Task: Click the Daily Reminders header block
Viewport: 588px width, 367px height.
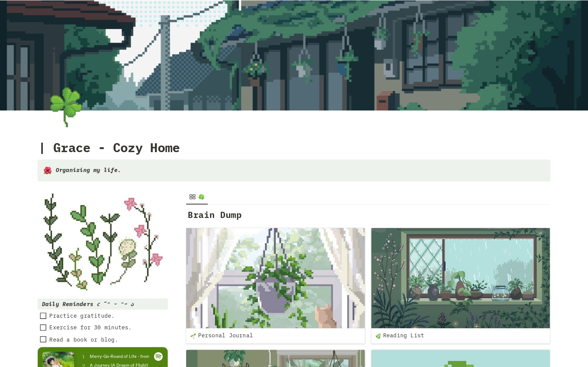Action: click(103, 304)
